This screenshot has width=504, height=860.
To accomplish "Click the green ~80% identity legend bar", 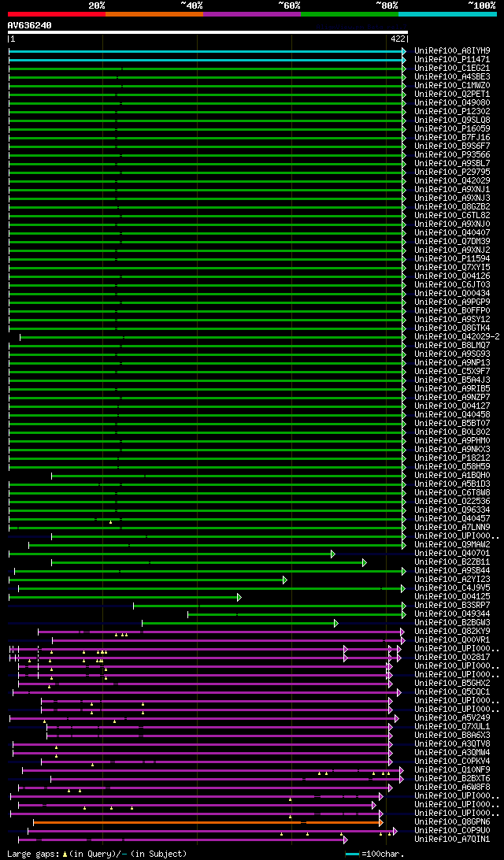I will (350, 13).
